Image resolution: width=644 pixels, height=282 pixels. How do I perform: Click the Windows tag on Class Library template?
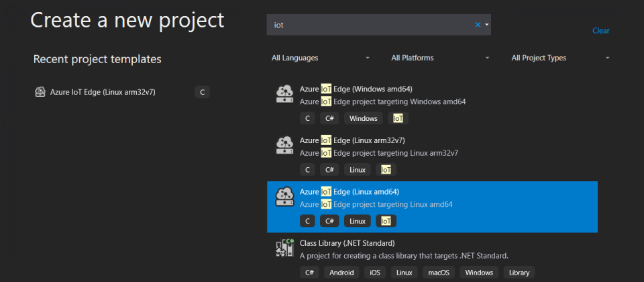tap(479, 272)
